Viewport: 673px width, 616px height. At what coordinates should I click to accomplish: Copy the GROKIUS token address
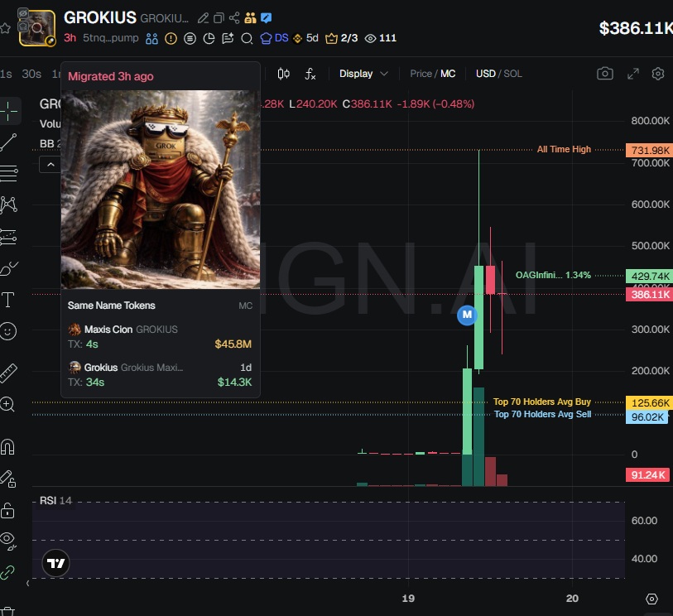coord(219,18)
